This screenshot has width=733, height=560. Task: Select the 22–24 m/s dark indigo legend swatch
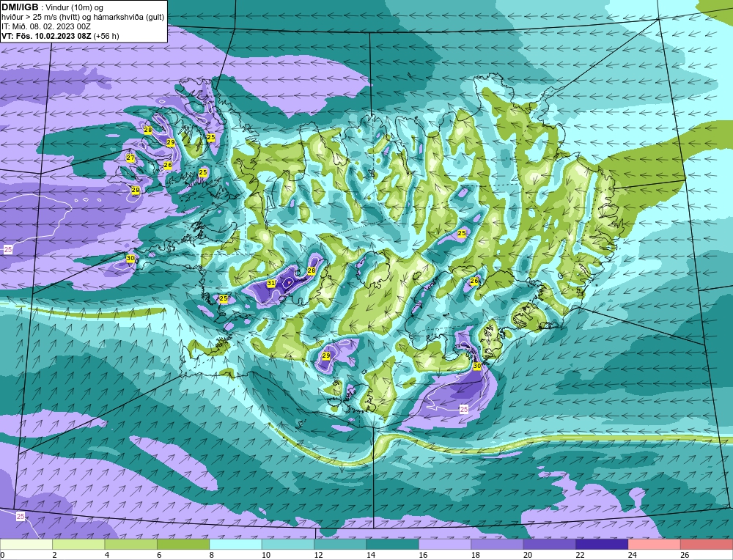coord(602,544)
